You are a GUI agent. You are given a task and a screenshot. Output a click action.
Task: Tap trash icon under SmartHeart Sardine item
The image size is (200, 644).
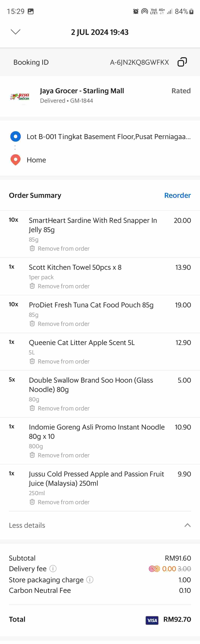point(32,248)
